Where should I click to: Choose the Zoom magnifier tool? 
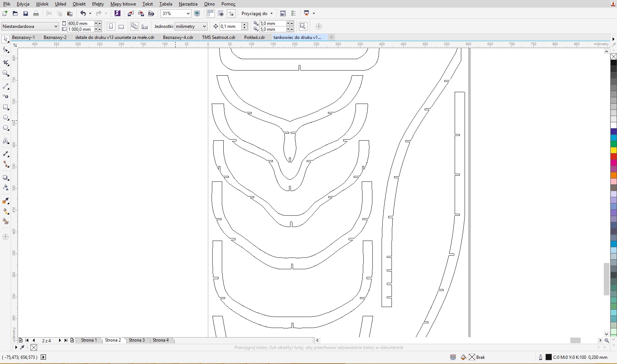tap(6, 73)
